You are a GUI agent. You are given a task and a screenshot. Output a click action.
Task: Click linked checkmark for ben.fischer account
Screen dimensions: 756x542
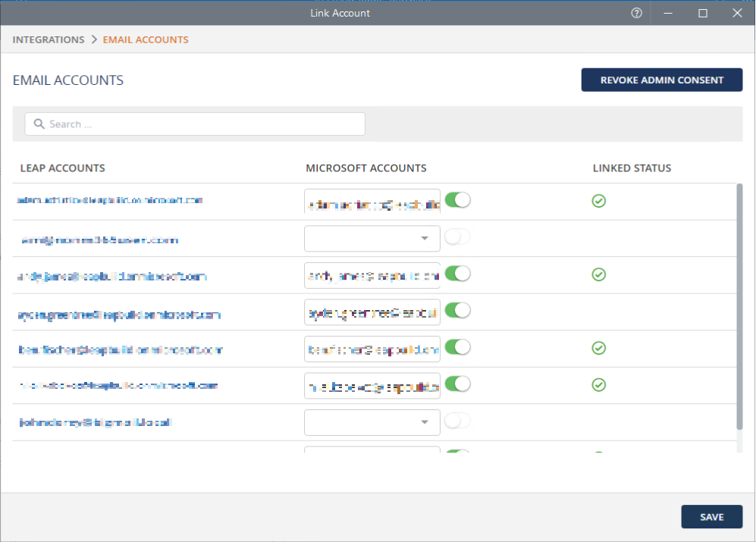coord(598,348)
